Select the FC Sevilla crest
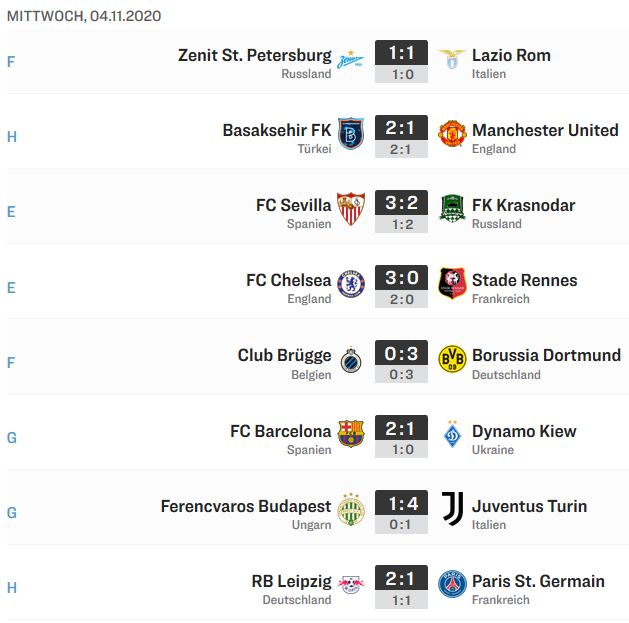Screen dimensions: 629x623 point(351,209)
